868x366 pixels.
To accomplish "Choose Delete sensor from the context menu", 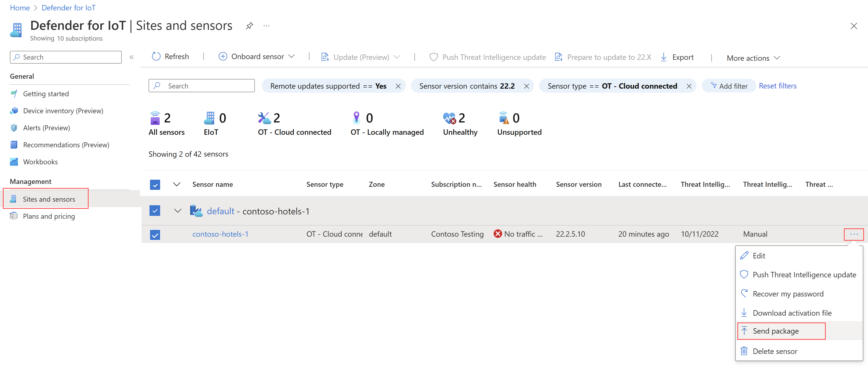I will [799, 351].
